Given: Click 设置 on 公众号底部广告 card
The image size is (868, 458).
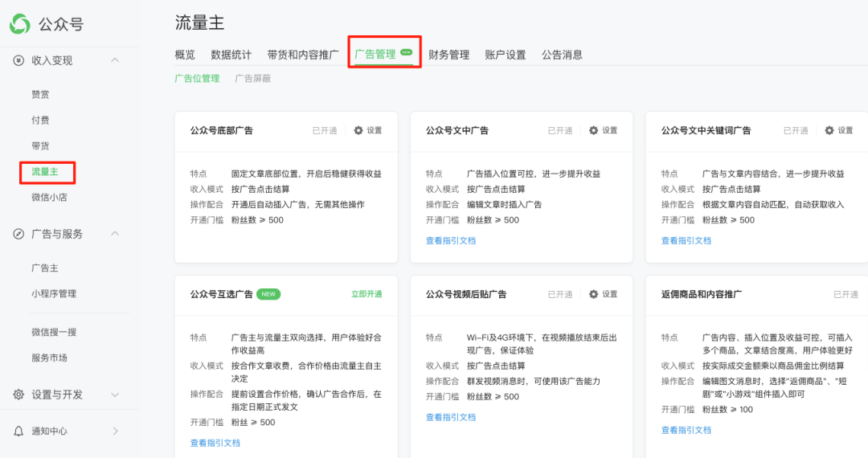Looking at the screenshot, I should [x=375, y=130].
